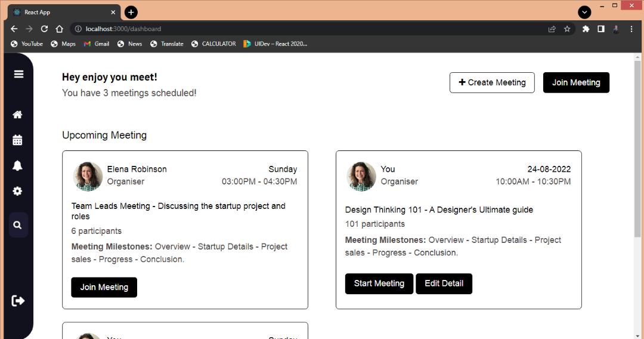Click the logout icon at sidebar bottom
Viewport: 644px width, 339px height.
tap(18, 301)
